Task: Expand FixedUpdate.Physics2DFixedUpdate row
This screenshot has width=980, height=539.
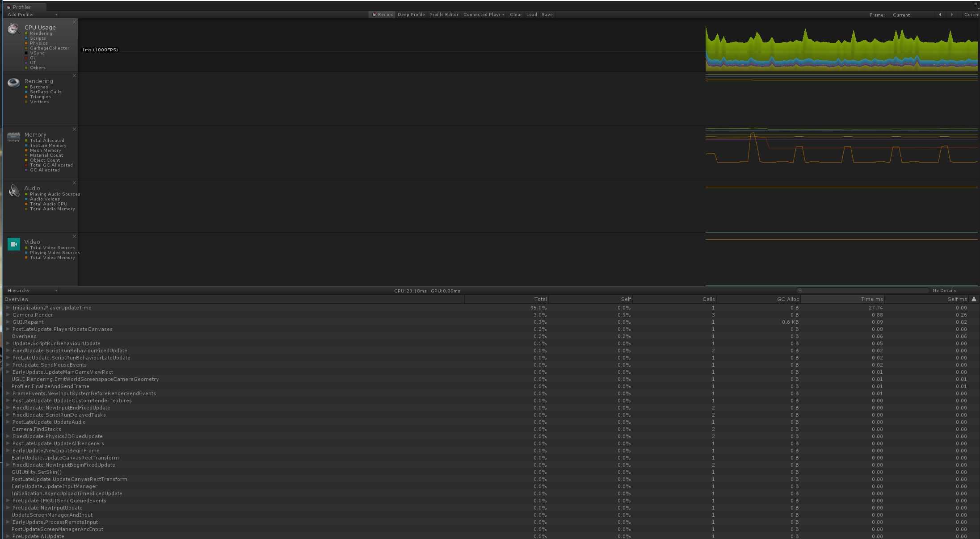Action: click(x=8, y=436)
